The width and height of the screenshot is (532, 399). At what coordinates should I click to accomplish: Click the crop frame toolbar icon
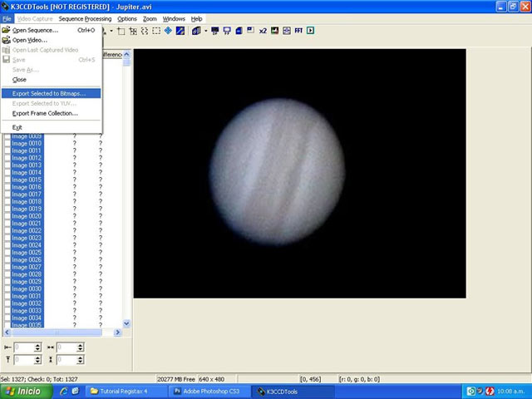click(x=121, y=31)
